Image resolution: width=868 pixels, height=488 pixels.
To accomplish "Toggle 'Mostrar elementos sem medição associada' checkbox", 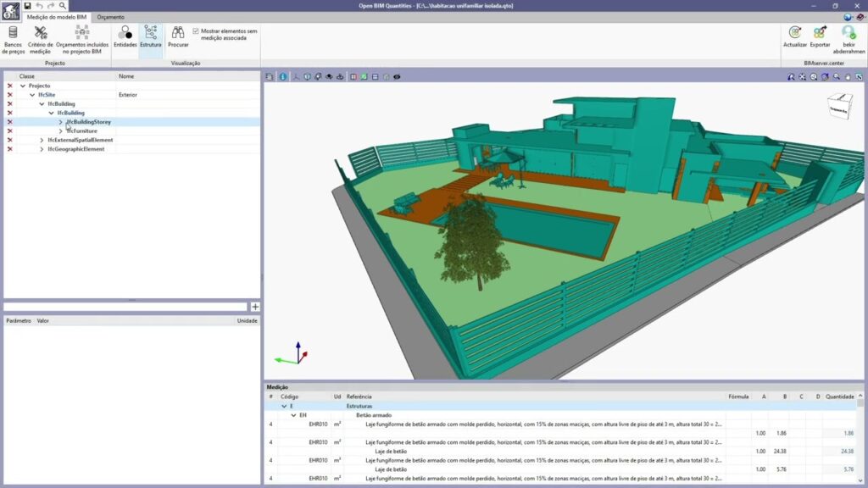I will (x=196, y=30).
